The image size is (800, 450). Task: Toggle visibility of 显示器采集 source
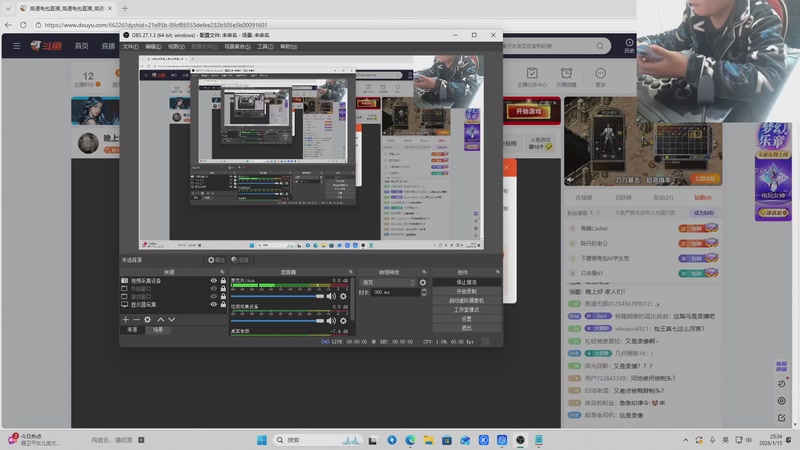tap(214, 305)
